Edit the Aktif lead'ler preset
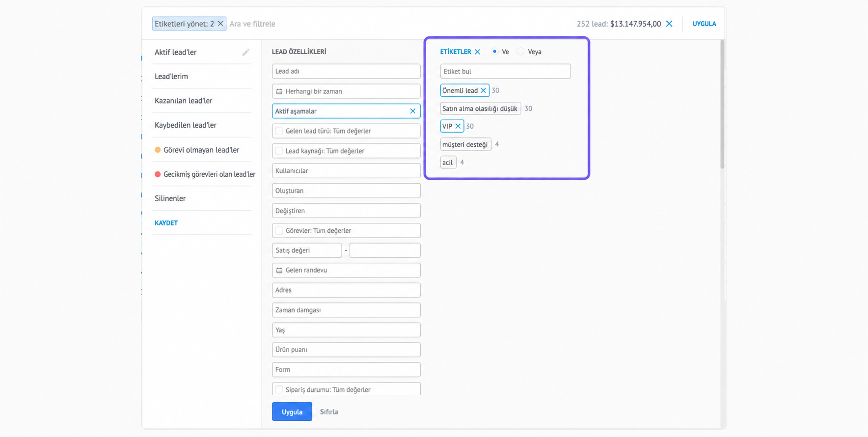The height and width of the screenshot is (437, 868). tap(245, 52)
